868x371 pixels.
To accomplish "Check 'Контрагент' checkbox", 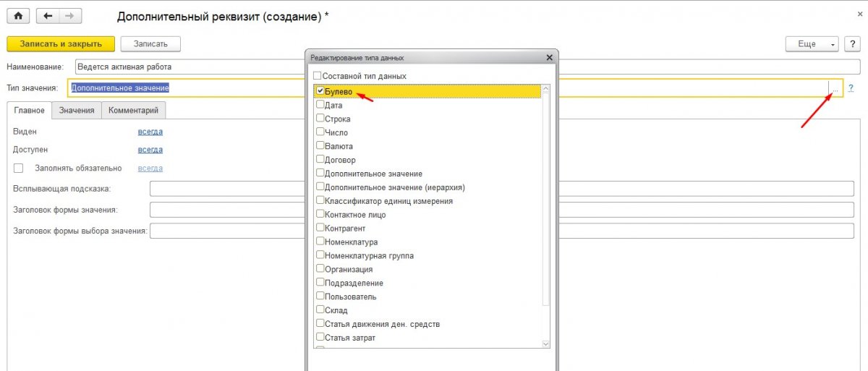I will 320,229.
